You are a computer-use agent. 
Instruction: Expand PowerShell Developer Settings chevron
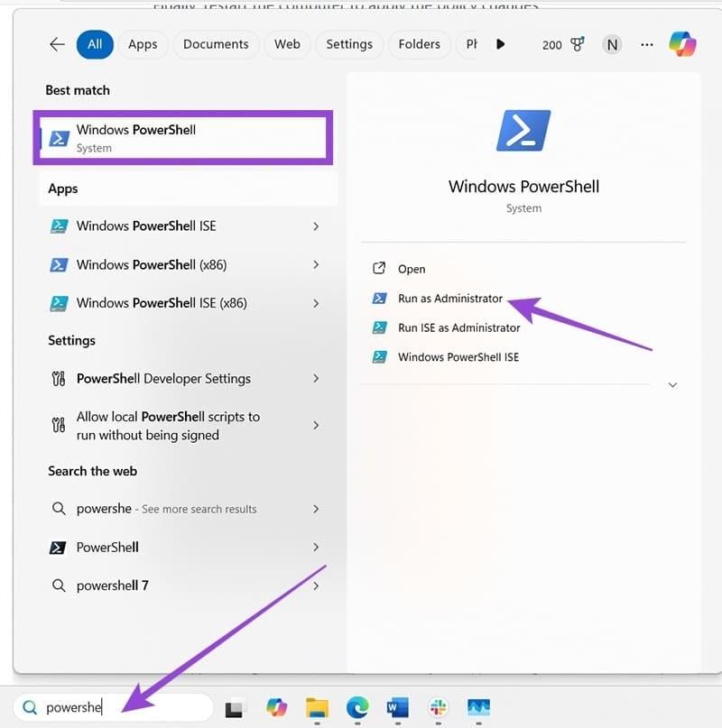point(316,378)
